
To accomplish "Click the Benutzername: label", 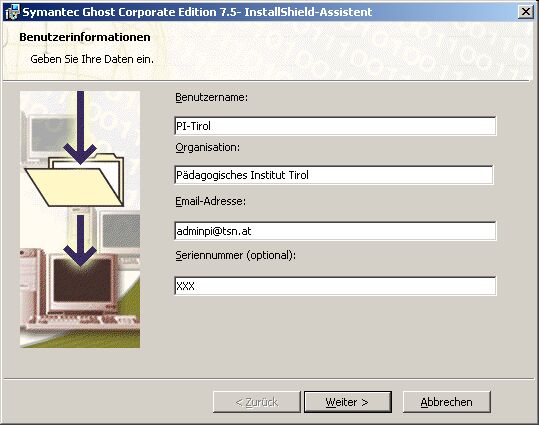I will click(x=211, y=98).
